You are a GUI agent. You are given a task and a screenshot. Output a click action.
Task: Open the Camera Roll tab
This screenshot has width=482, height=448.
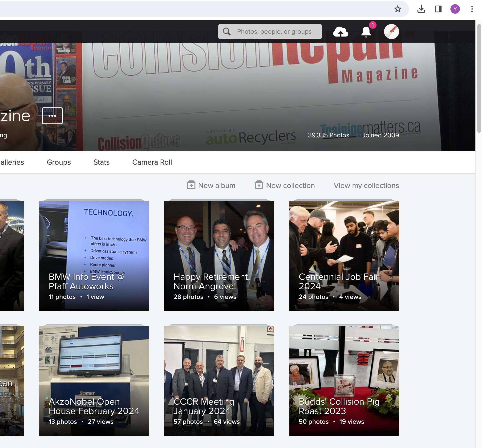pyautogui.click(x=152, y=162)
